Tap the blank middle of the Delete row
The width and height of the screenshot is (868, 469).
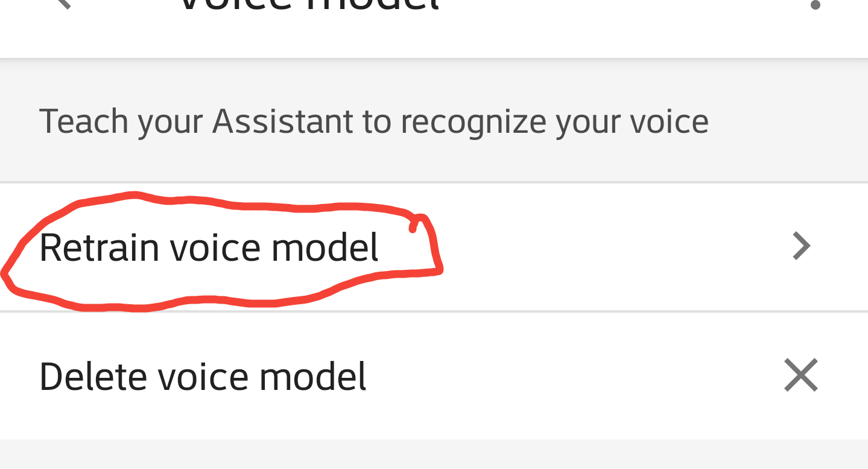(573, 376)
